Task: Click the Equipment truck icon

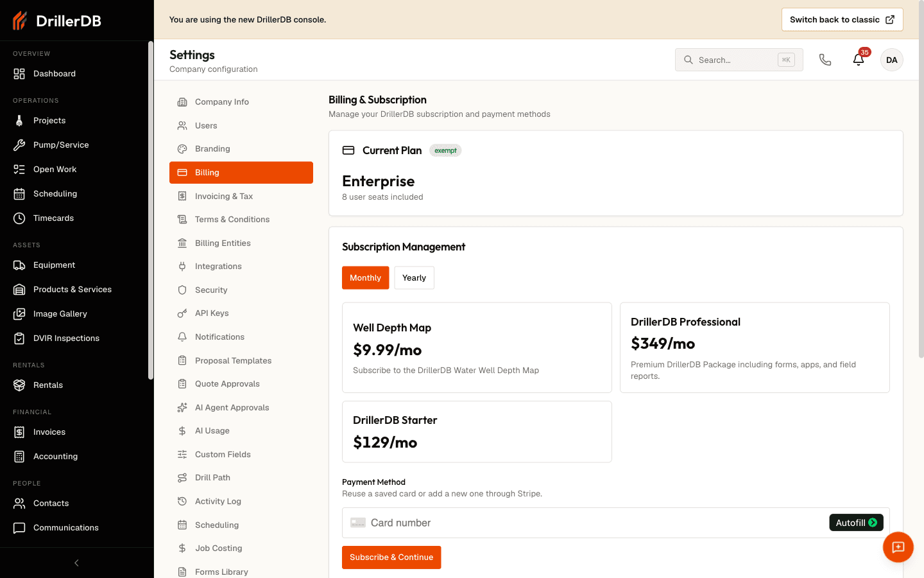Action: click(19, 265)
